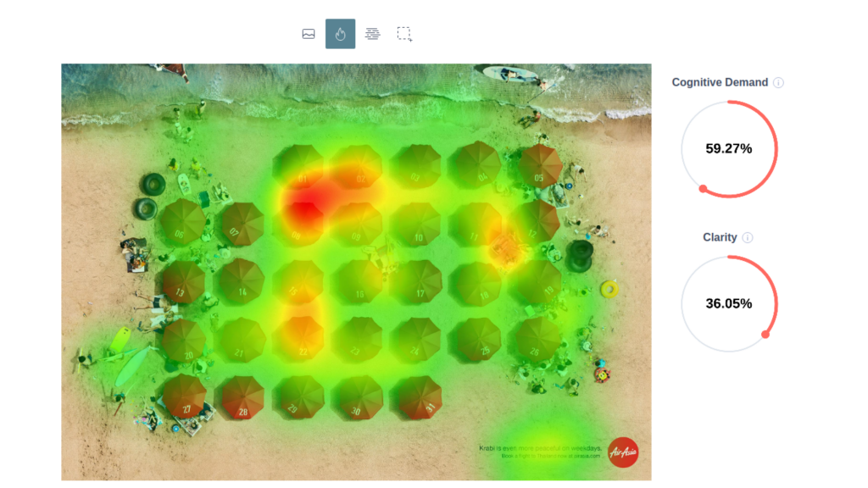This screenshot has width=868, height=488.
Task: Select the flame heatmap view icon
Action: pyautogui.click(x=340, y=34)
